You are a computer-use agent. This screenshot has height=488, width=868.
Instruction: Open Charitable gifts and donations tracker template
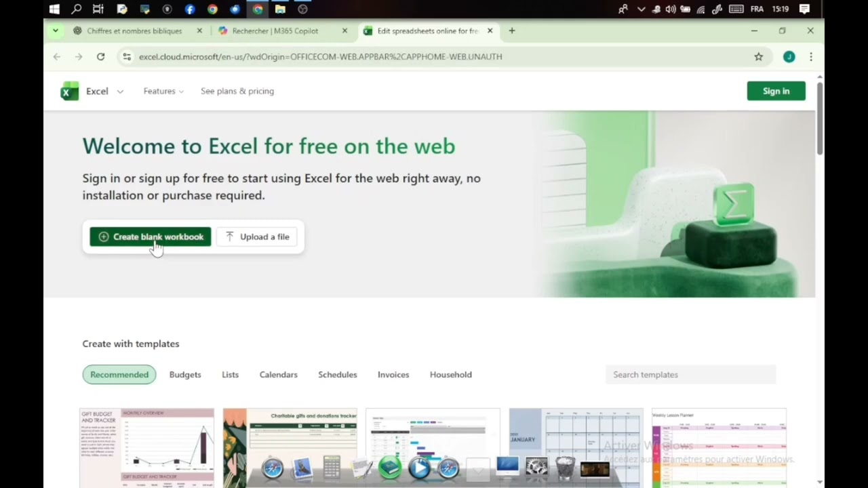click(290, 448)
